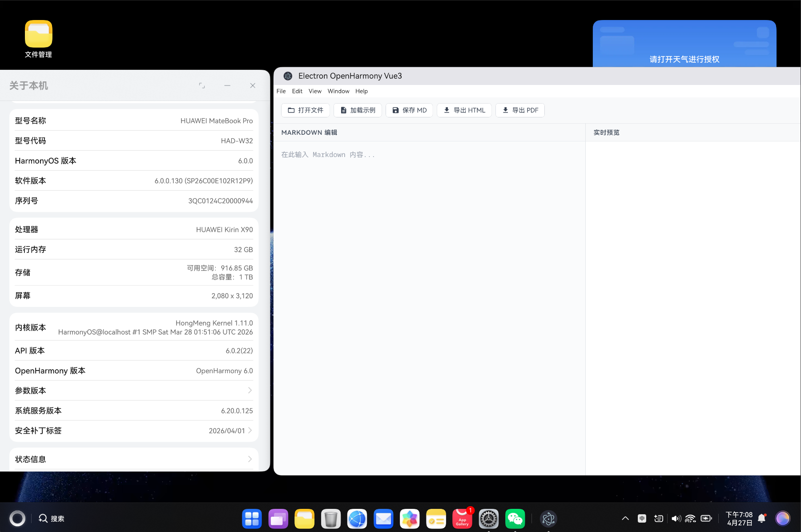Screen dimensions: 801x532
Task: Open the Edit menu
Action: coord(297,91)
